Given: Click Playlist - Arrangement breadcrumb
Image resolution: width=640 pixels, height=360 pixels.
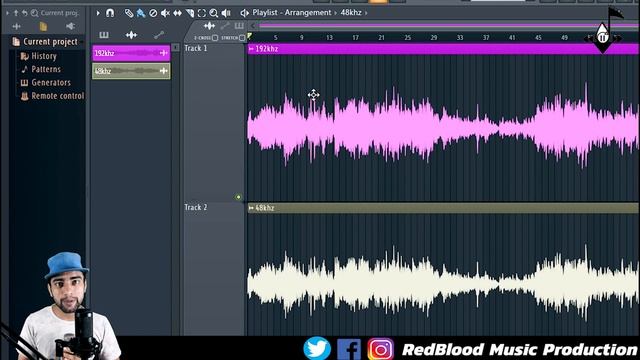Looking at the screenshot, I should coord(292,13).
